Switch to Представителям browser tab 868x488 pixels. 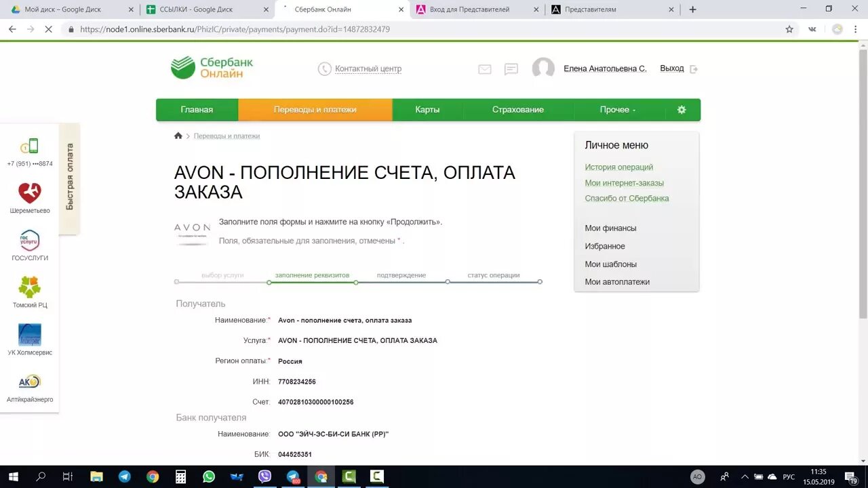click(612, 9)
